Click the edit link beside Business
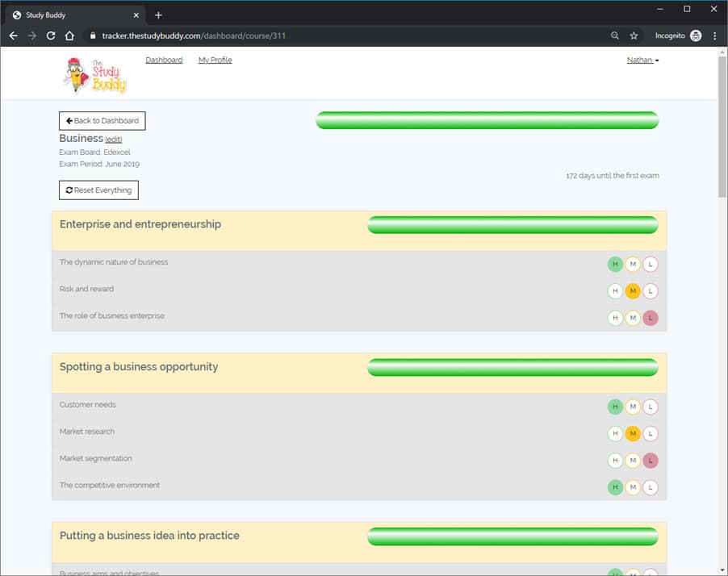The height and width of the screenshot is (576, 728). click(x=114, y=140)
